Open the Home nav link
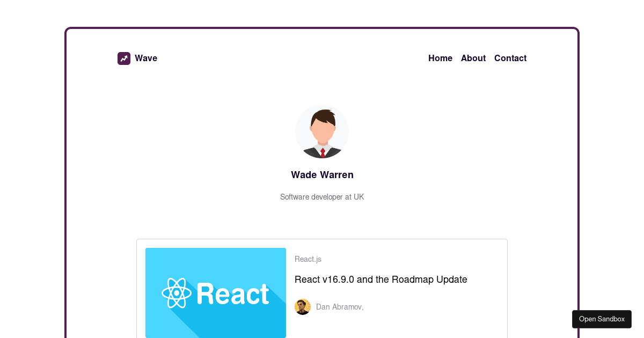Image resolution: width=644 pixels, height=338 pixels. 440,58
